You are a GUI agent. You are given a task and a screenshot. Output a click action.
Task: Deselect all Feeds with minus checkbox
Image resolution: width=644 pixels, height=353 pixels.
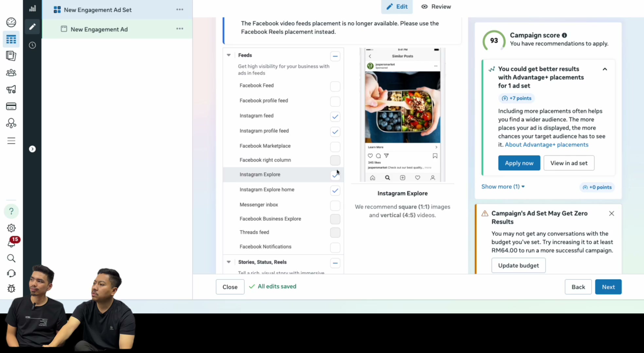tap(335, 56)
